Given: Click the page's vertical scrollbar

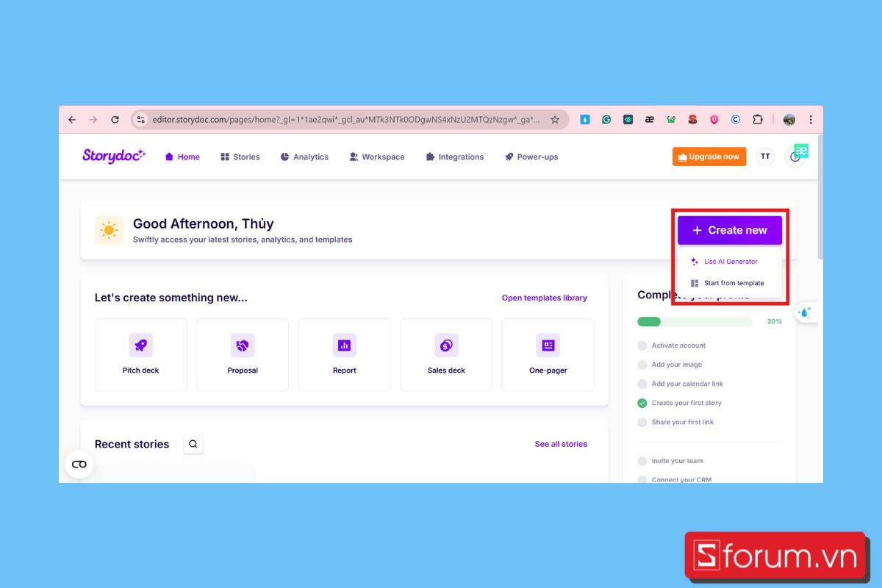Looking at the screenshot, I should (x=820, y=196).
